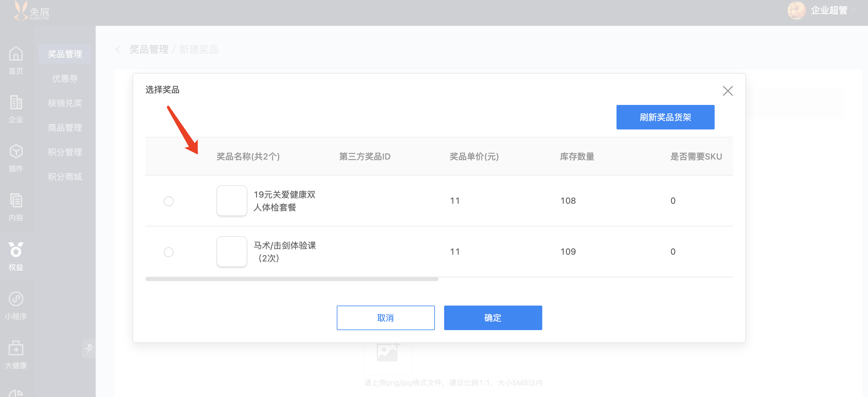Go back using the breadcrumb arrow
Screen dimensions: 868x397
pyautogui.click(x=117, y=49)
